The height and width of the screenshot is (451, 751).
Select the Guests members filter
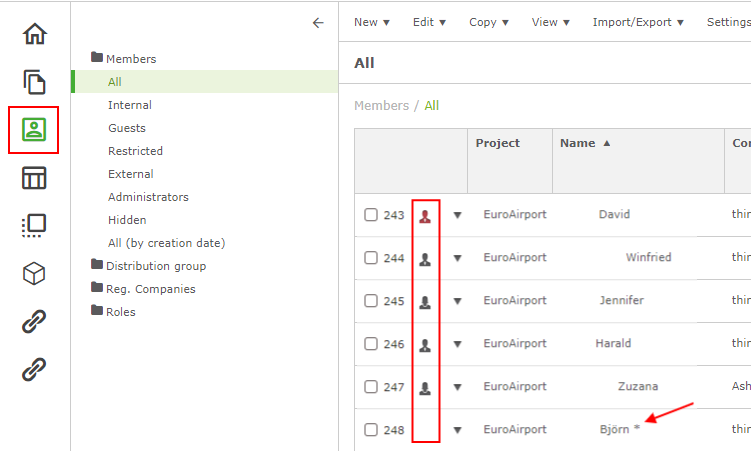click(127, 128)
